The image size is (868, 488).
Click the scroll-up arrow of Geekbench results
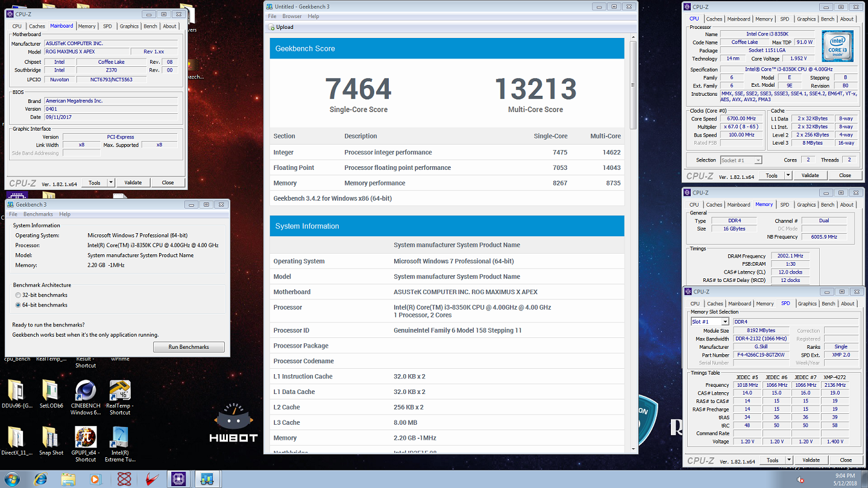coord(633,37)
